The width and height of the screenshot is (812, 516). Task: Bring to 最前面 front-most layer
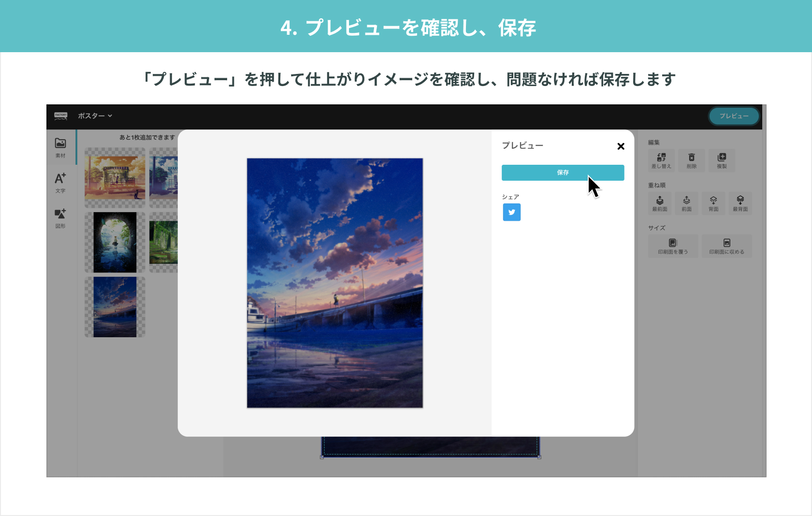(x=660, y=203)
